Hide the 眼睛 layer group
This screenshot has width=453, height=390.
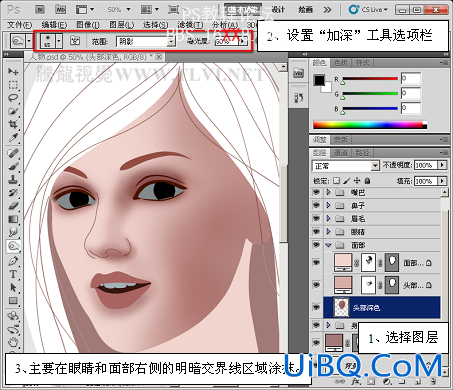point(316,231)
